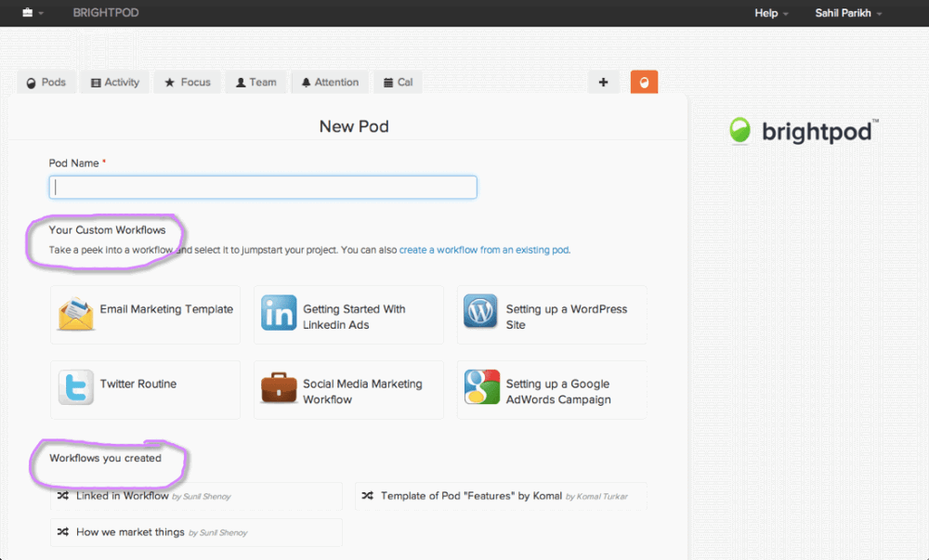Click the Focus tab star icon
Image resolution: width=929 pixels, height=560 pixels.
pyautogui.click(x=169, y=83)
